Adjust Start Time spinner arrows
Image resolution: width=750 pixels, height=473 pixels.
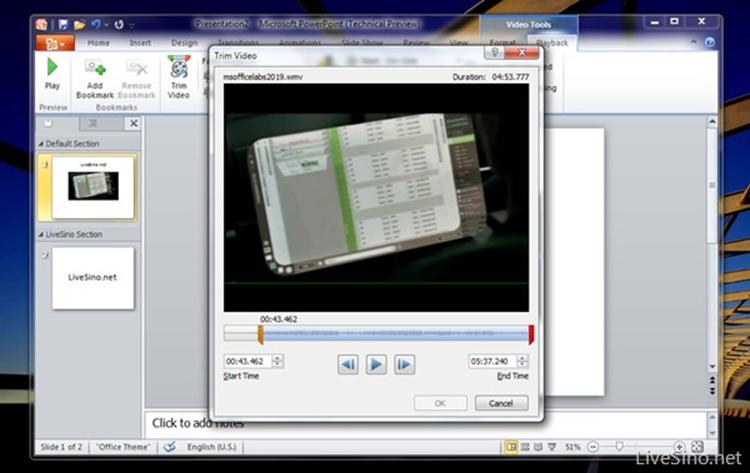(277, 361)
